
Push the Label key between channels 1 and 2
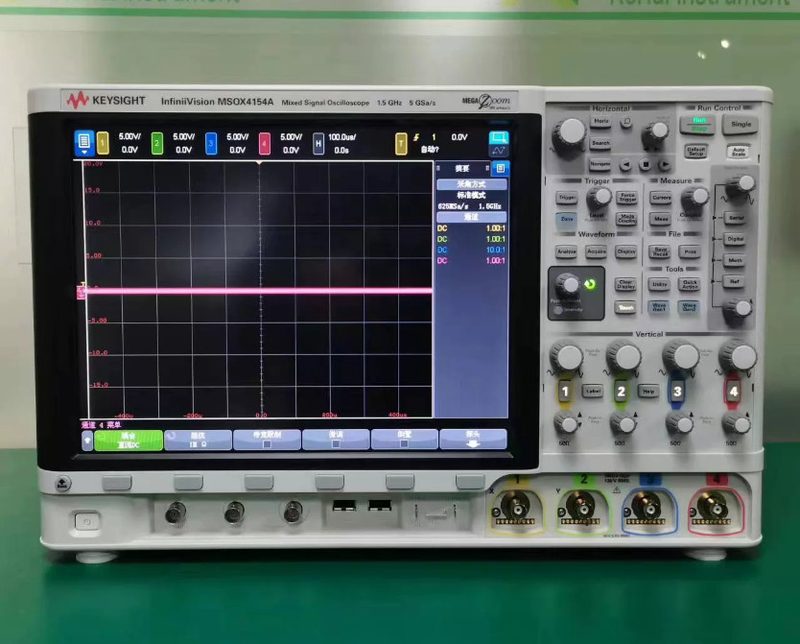(593, 391)
